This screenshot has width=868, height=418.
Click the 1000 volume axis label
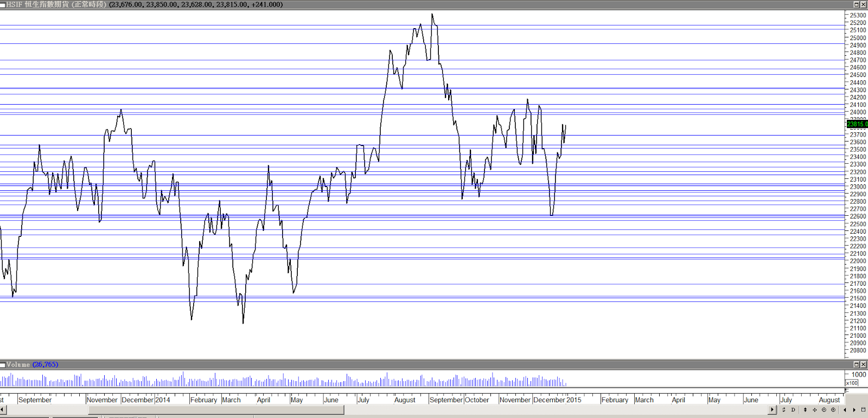point(859,375)
